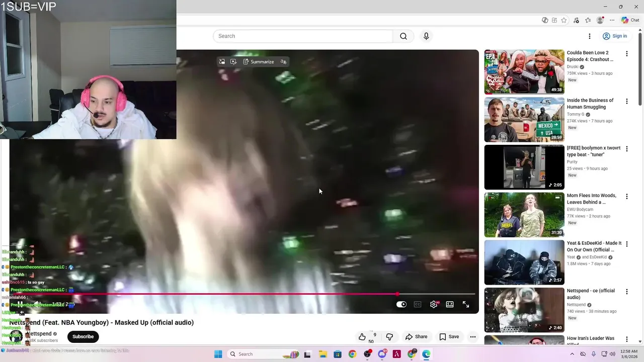Click the YouTube search magnifier button

click(x=404, y=36)
